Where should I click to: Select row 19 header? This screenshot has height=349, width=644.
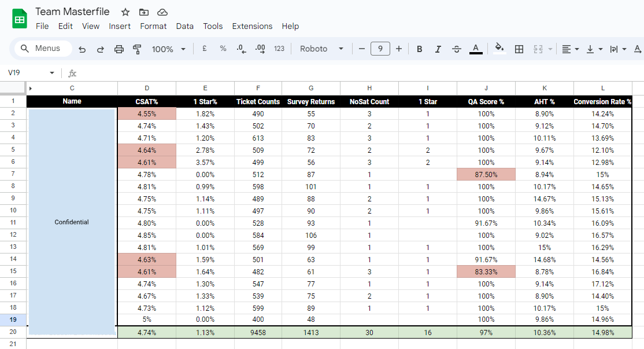pyautogui.click(x=13, y=319)
